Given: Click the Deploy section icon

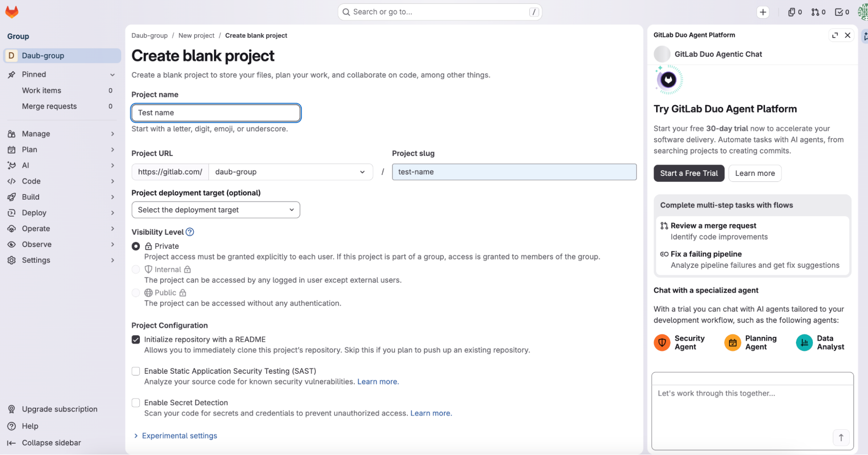Looking at the screenshot, I should click(12, 213).
